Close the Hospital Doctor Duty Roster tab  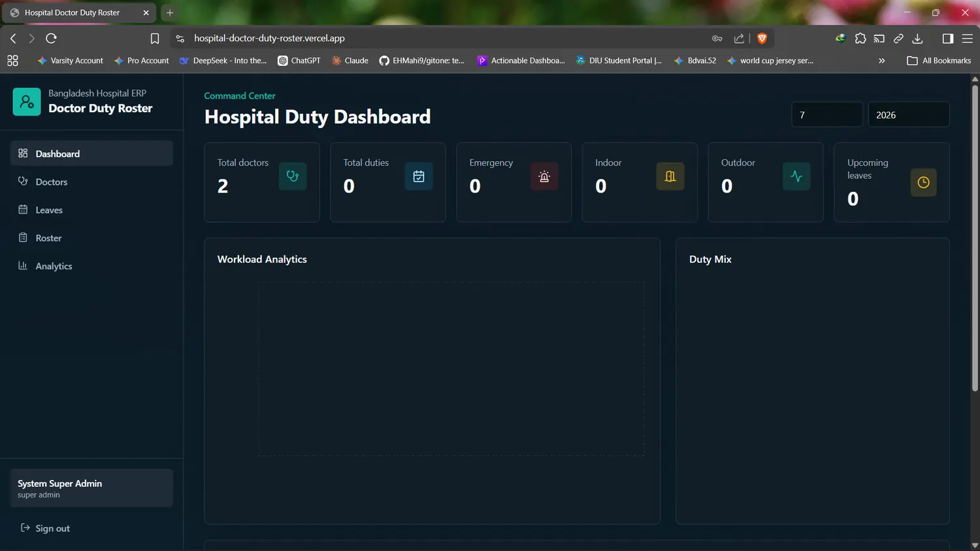pyautogui.click(x=146, y=12)
